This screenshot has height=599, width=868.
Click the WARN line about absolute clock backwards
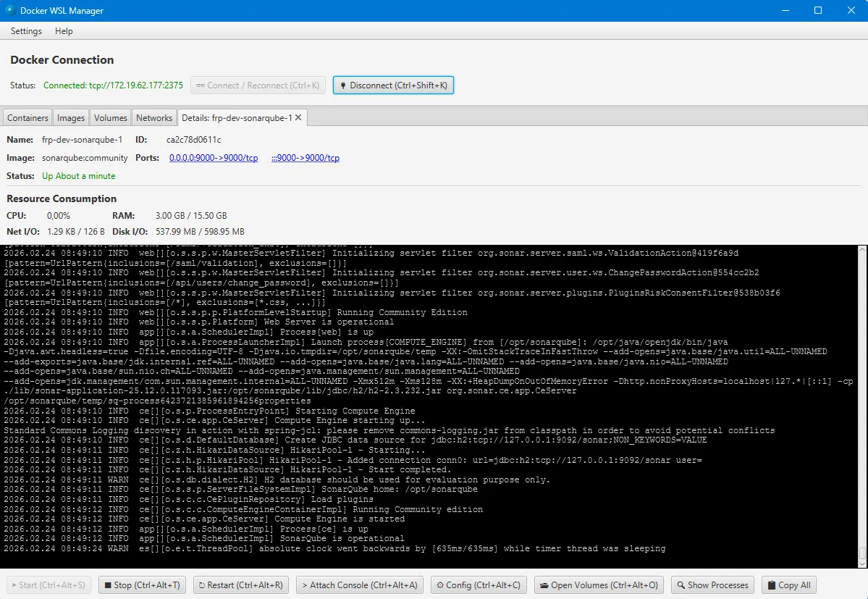click(335, 548)
